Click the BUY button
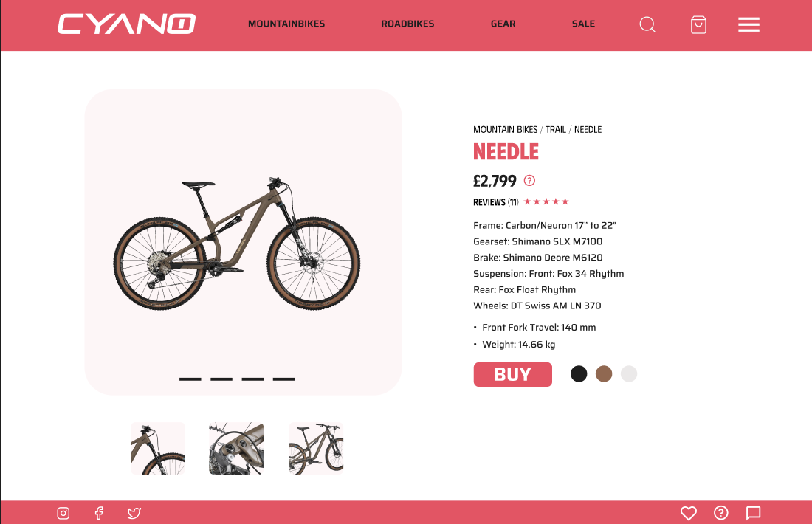This screenshot has width=812, height=524. [513, 374]
